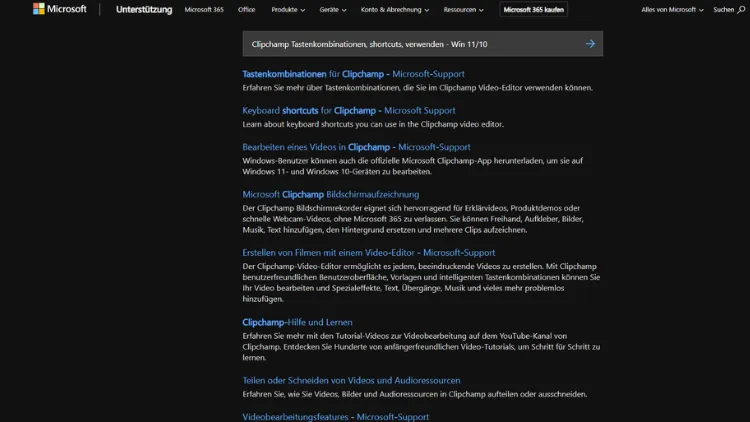This screenshot has width=750, height=422.
Task: Open Clipchamp-Hilfe und Lernen result
Action: (x=297, y=322)
